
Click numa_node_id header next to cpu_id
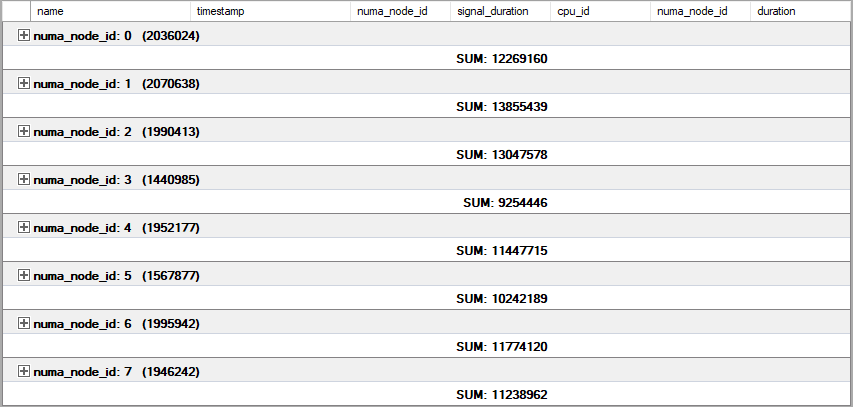(x=699, y=11)
